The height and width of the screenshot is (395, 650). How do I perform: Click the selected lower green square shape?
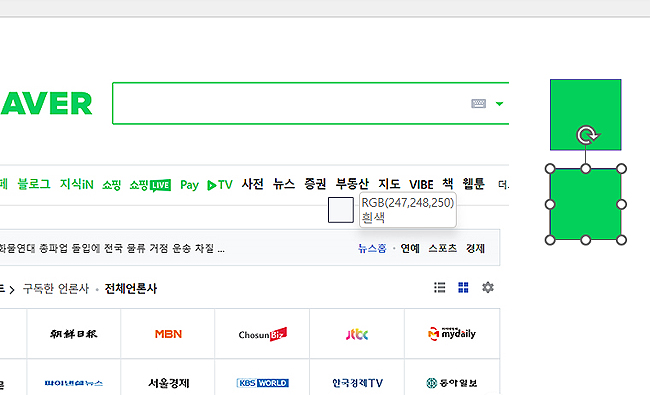[585, 204]
